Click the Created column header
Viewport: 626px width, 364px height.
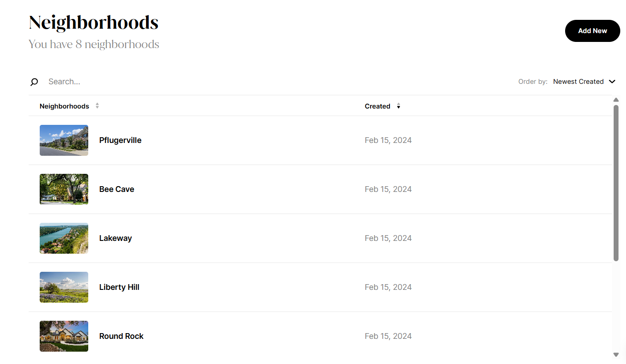(378, 106)
